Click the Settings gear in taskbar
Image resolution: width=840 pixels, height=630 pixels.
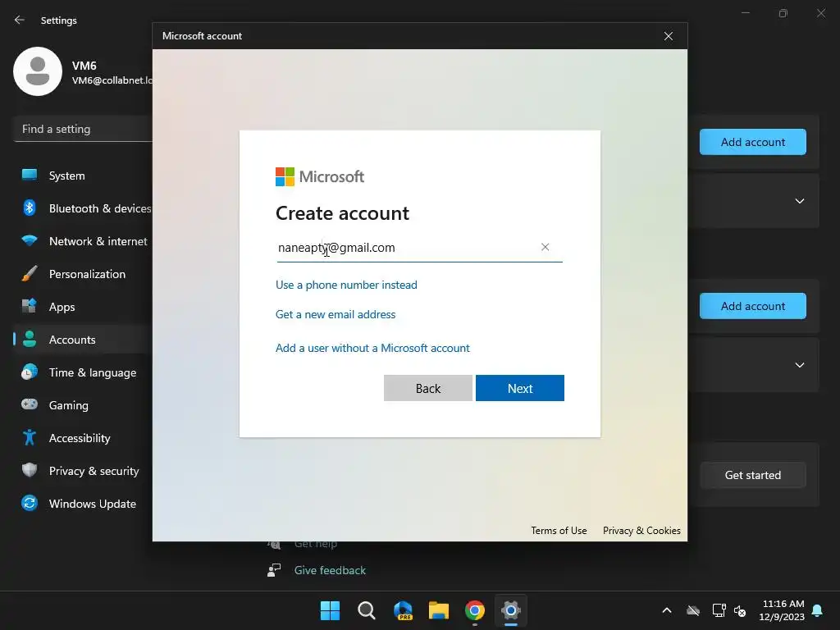pyautogui.click(x=511, y=610)
